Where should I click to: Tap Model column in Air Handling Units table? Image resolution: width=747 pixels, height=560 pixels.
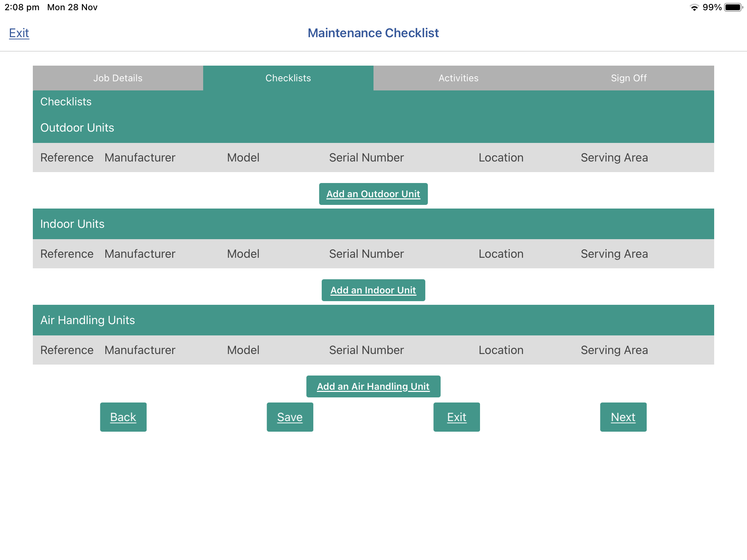[x=243, y=350]
